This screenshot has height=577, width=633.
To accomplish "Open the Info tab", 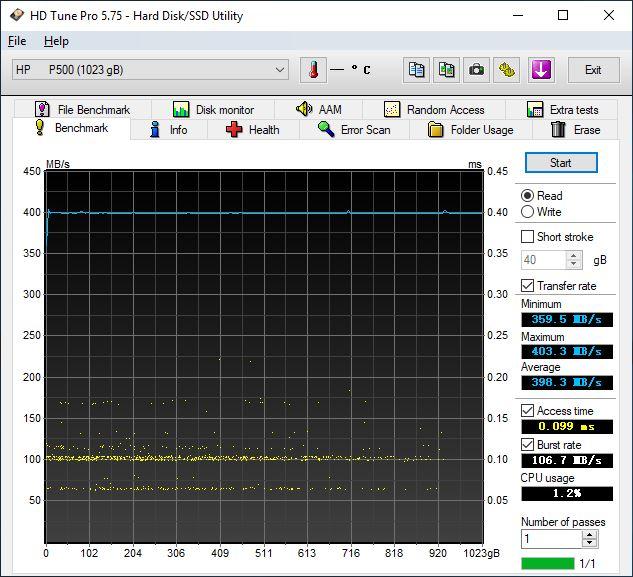I will [169, 130].
